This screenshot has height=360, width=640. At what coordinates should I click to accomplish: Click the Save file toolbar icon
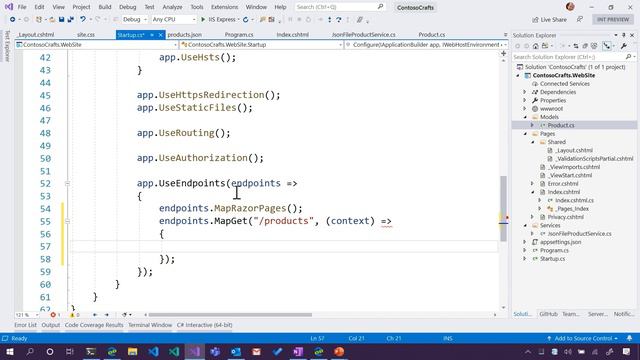point(61,19)
